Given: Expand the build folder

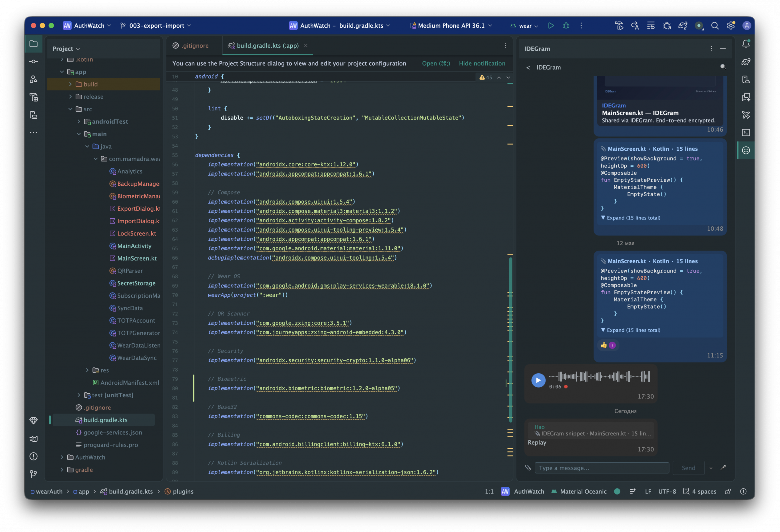Looking at the screenshot, I should tap(70, 84).
